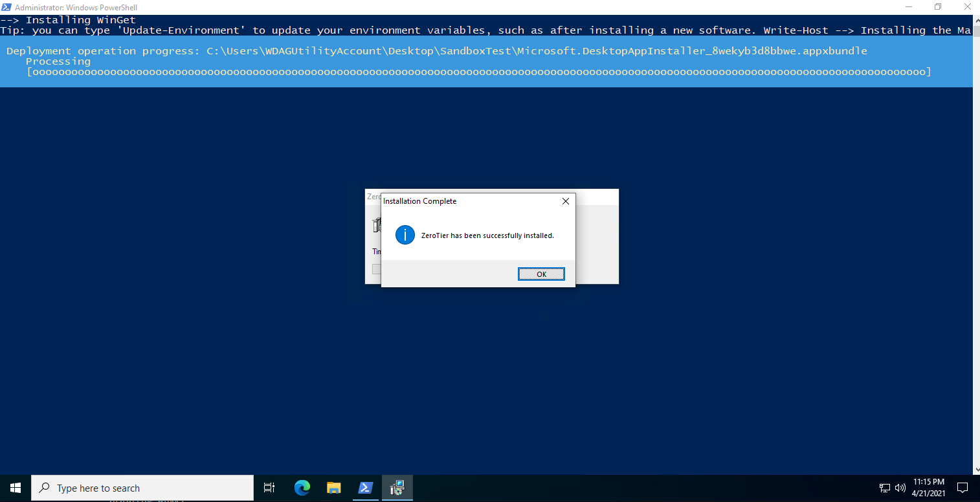Click the search magnifier icon
Image resolution: width=980 pixels, height=502 pixels.
coord(43,487)
